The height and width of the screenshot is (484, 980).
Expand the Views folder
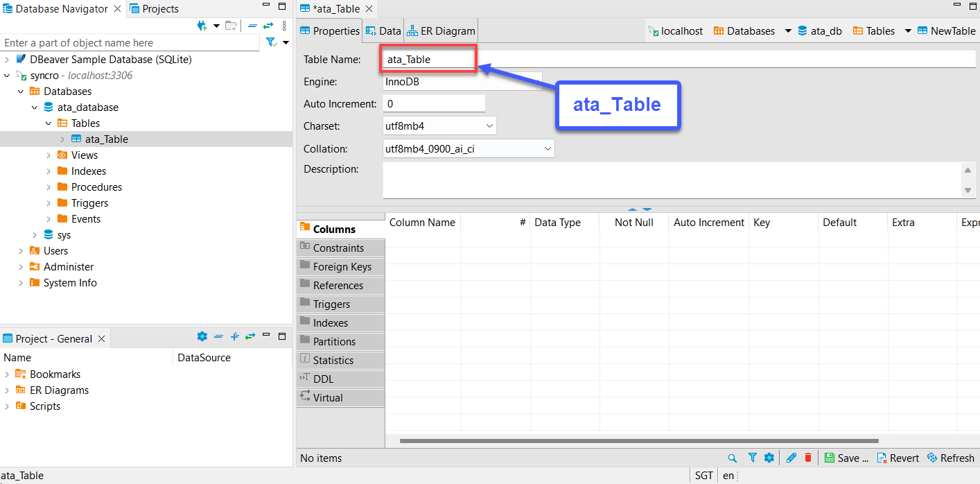pyautogui.click(x=49, y=155)
